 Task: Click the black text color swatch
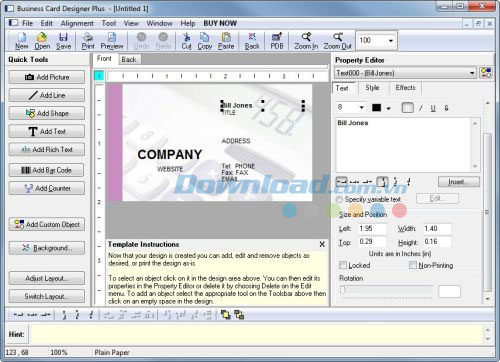376,108
